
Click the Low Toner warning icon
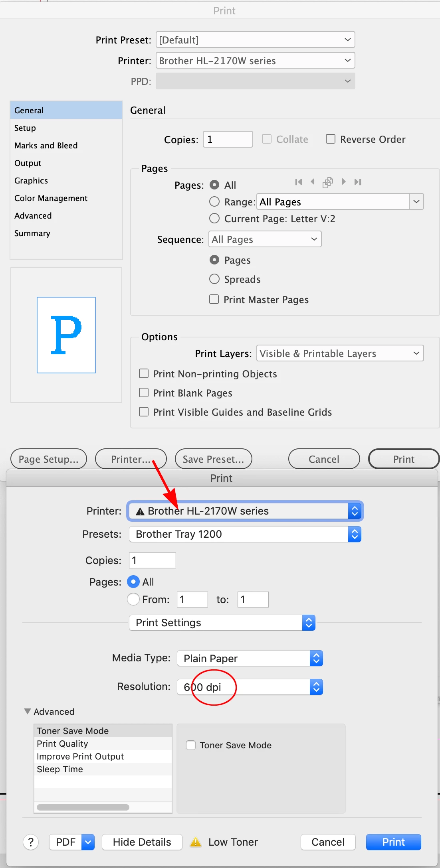coord(196,842)
